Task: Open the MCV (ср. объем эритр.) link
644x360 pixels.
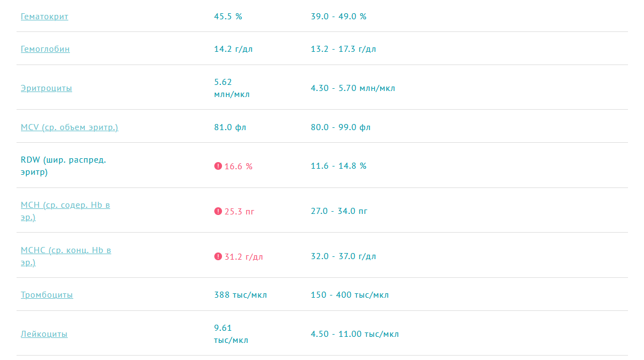Action: tap(69, 127)
